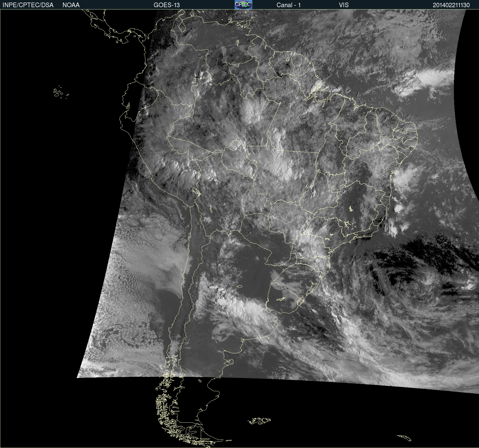Click the CPTEC logo in header
The height and width of the screenshot is (448, 479).
(x=243, y=5)
